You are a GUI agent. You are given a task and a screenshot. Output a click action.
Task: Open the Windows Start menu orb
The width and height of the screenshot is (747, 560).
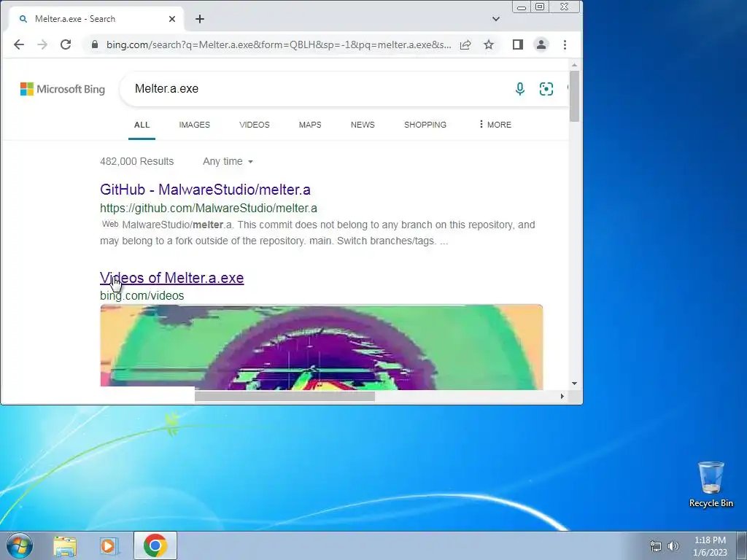19,545
